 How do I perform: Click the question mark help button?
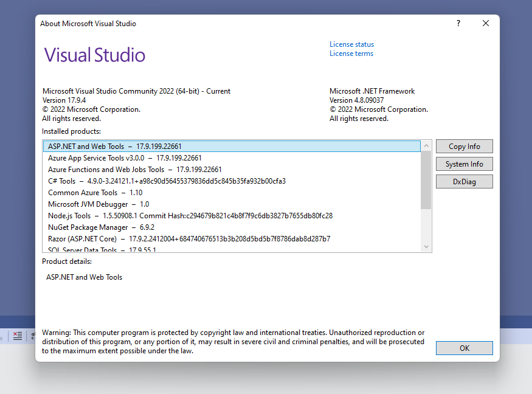(458, 23)
